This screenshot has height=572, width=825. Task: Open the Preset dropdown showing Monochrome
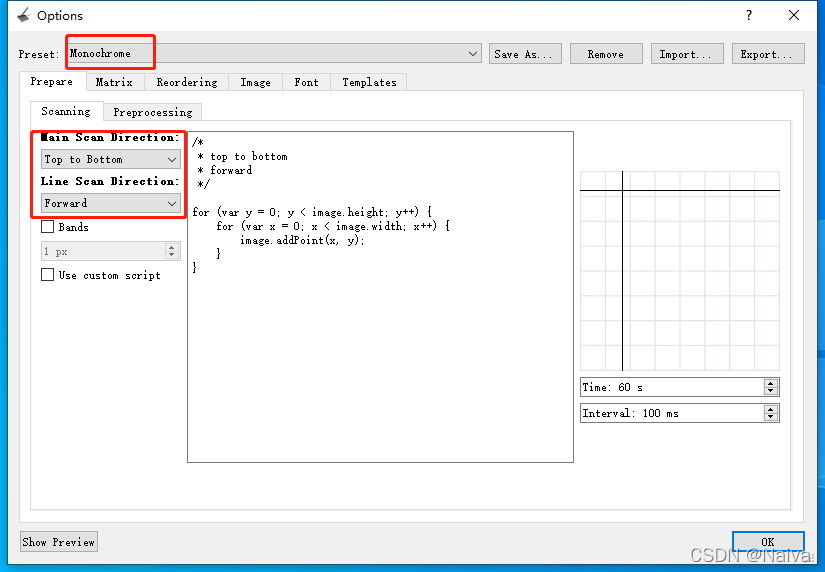(274, 54)
